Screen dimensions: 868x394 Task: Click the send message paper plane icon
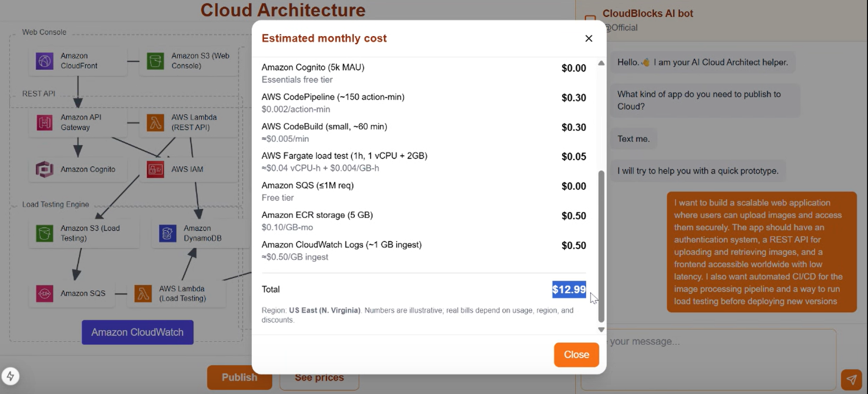point(852,379)
